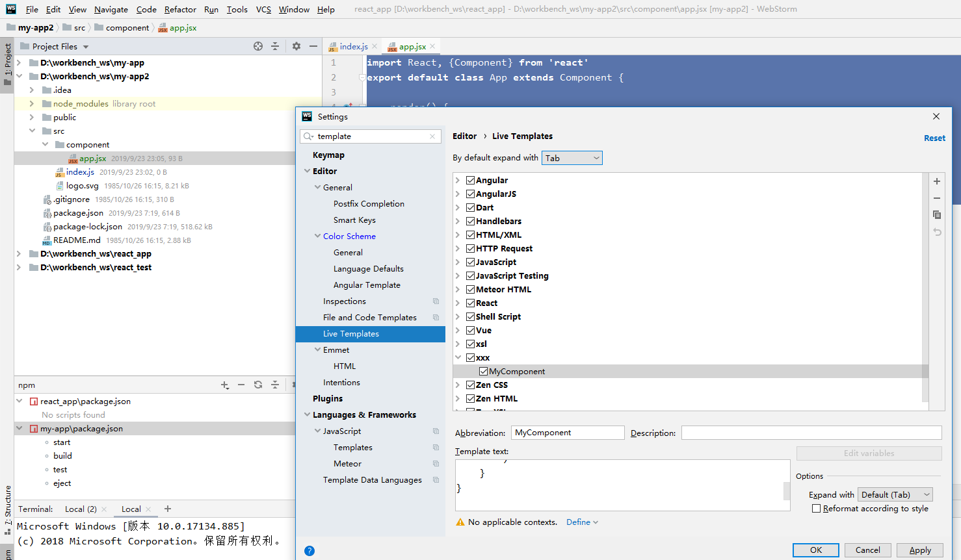Open the Structure side tool button
The image size is (961, 560).
pos(7,510)
